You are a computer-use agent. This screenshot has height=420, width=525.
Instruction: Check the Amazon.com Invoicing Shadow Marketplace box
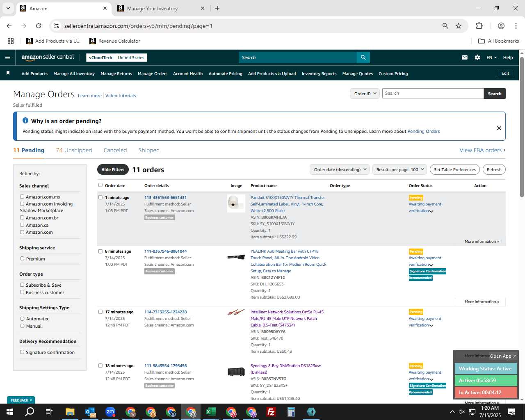[22, 203]
